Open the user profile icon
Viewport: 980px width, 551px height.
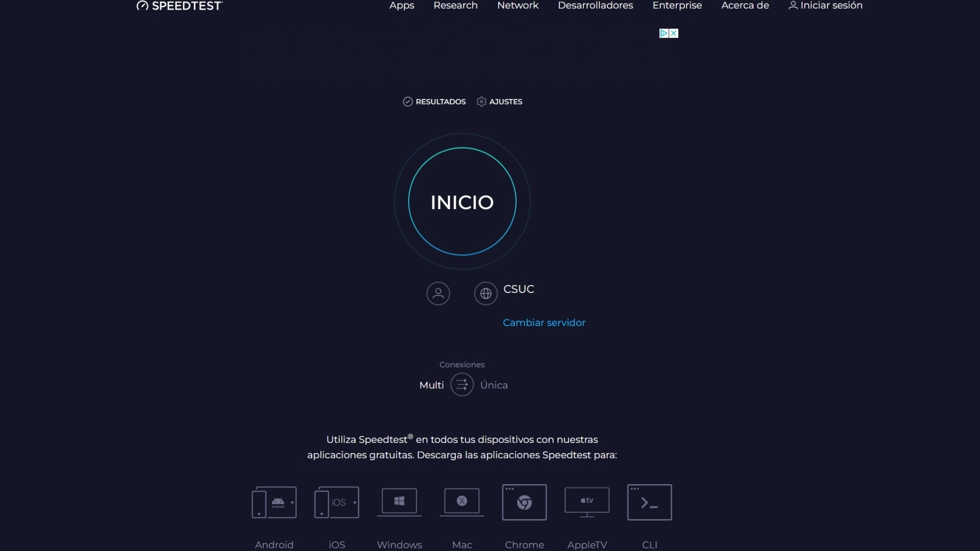438,293
